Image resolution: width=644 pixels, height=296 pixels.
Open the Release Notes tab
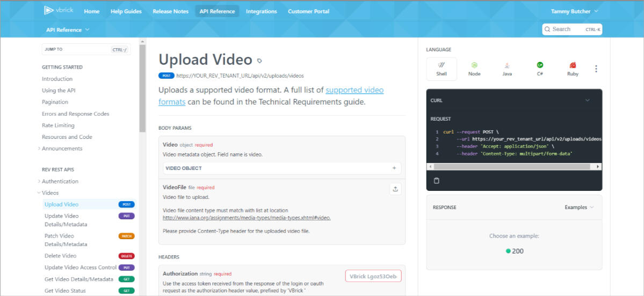tap(170, 11)
